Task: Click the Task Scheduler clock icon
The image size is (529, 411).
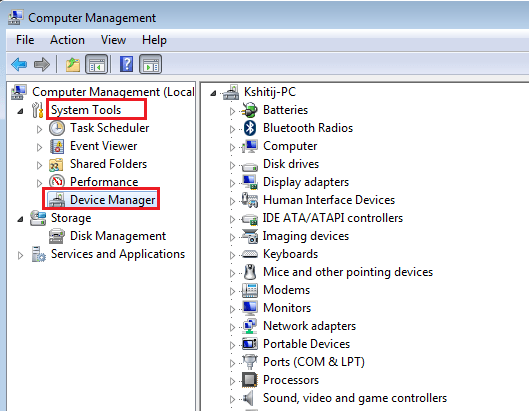Action: point(57,128)
